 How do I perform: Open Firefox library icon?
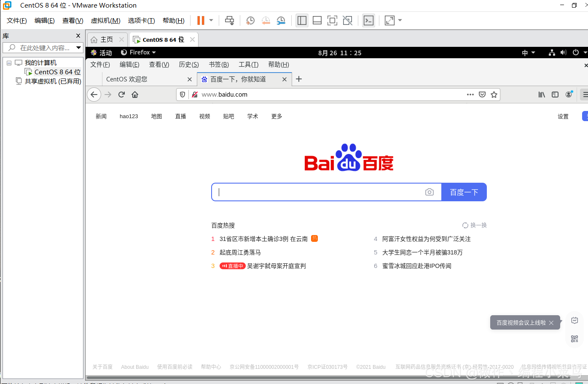542,95
